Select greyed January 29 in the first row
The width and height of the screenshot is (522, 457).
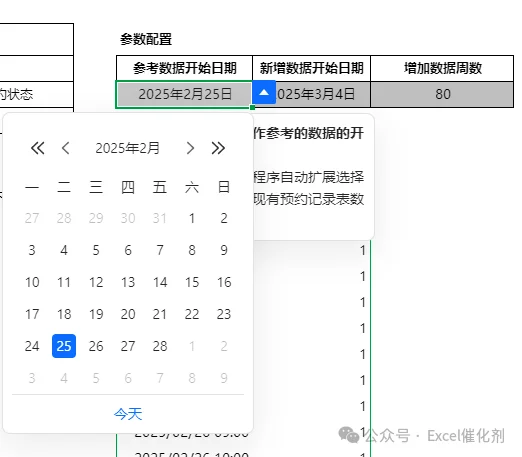pos(96,218)
